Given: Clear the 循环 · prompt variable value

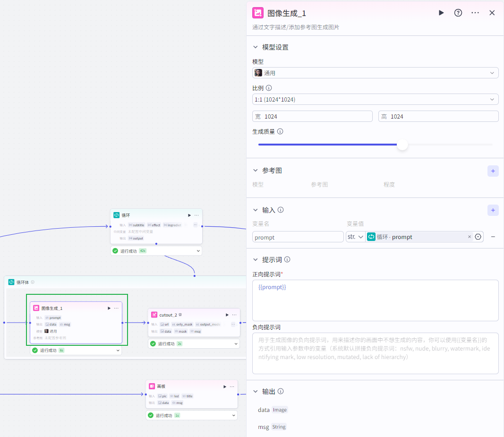Looking at the screenshot, I should pyautogui.click(x=470, y=237).
